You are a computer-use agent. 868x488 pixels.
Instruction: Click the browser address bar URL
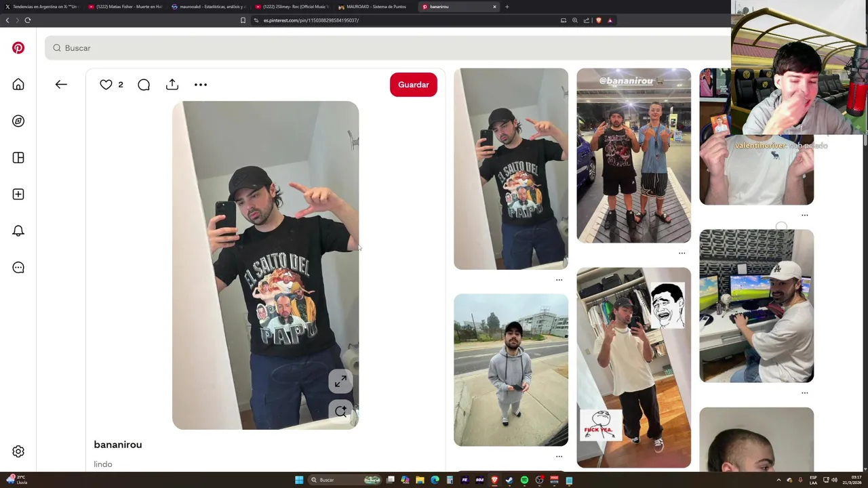311,20
